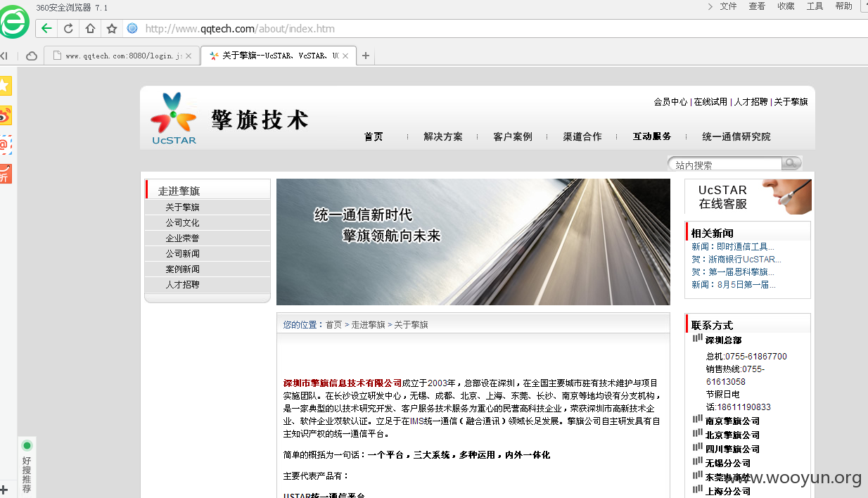Click the 会员中心 top link

[670, 102]
